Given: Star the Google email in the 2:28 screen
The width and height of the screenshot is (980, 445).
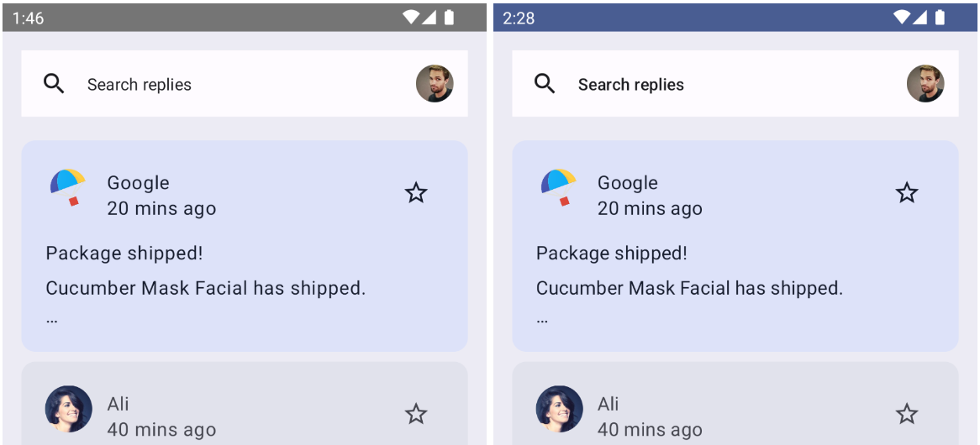Looking at the screenshot, I should [907, 193].
